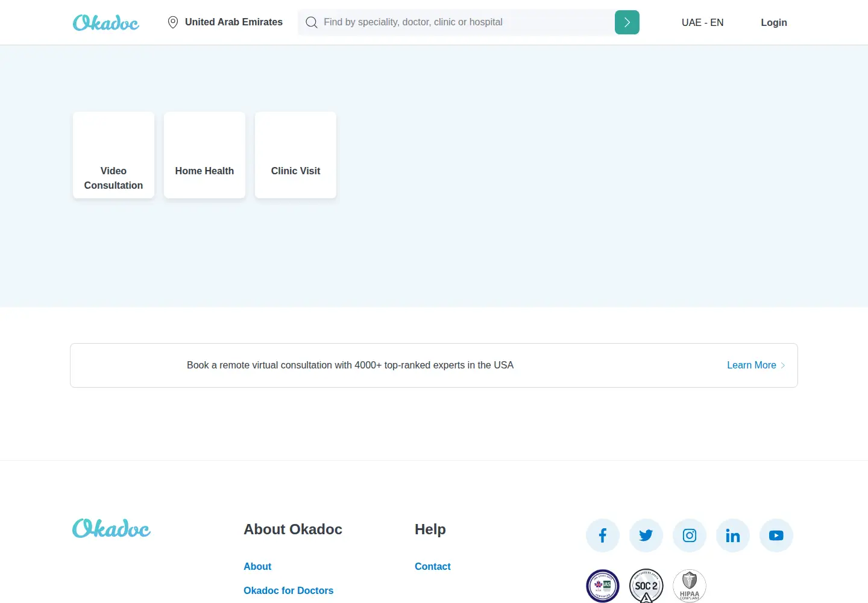Open Okadoc Instagram page

coord(690,535)
